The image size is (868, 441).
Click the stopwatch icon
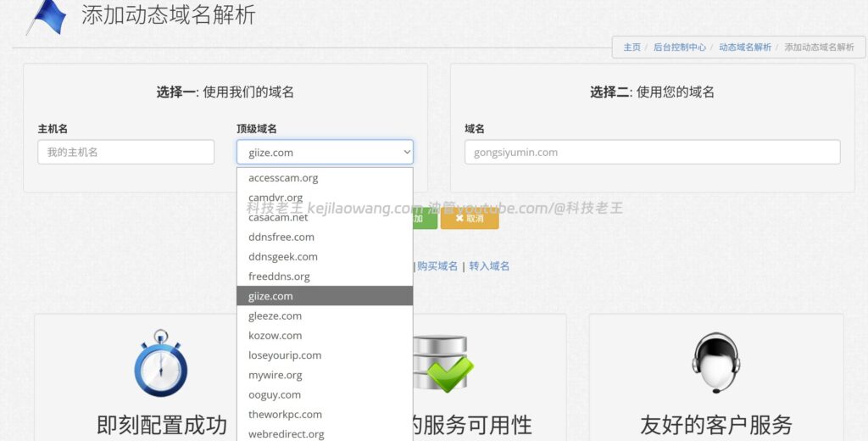coord(160,364)
